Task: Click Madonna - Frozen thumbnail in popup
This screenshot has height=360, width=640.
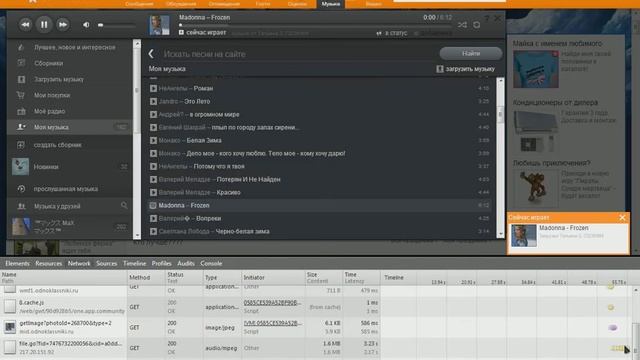Action: point(524,236)
